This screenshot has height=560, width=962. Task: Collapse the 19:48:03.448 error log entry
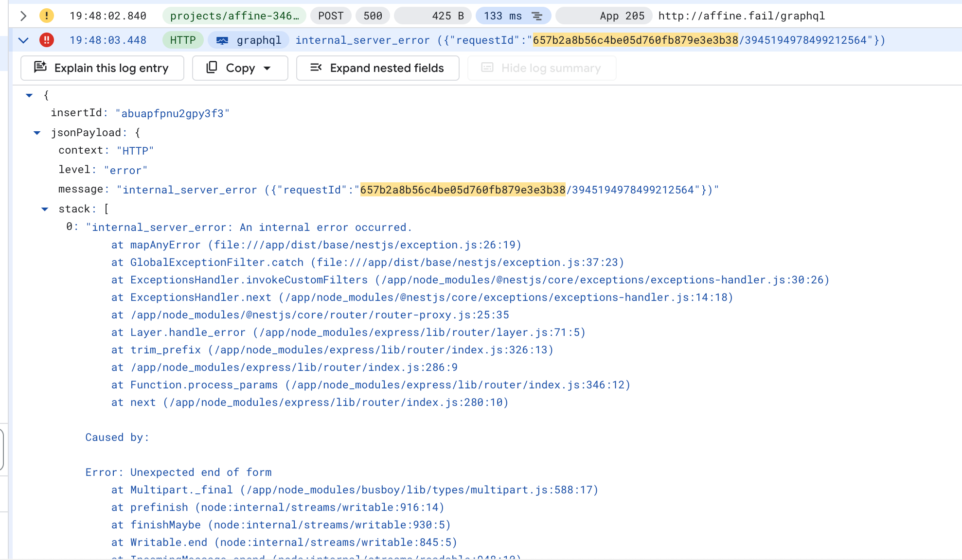[23, 40]
